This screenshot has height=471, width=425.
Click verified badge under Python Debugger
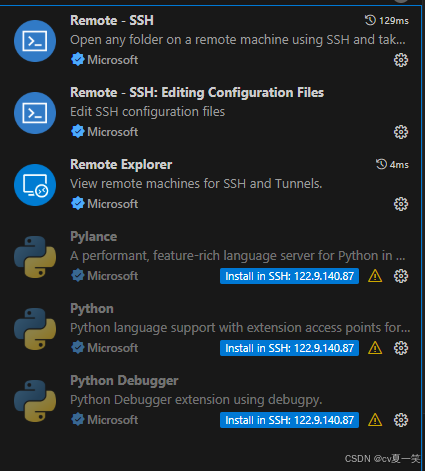78,420
